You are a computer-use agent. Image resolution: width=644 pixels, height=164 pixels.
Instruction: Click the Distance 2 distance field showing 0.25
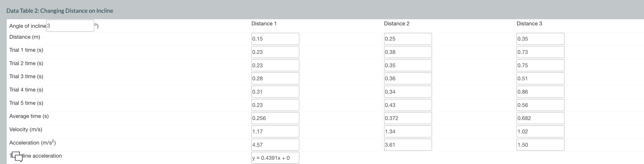pos(407,38)
